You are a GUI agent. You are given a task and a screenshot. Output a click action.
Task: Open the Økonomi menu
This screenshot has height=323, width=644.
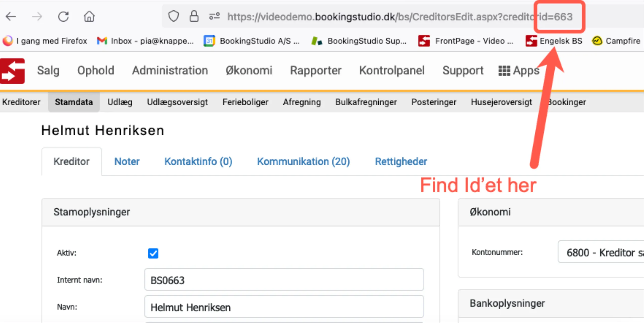[249, 70]
